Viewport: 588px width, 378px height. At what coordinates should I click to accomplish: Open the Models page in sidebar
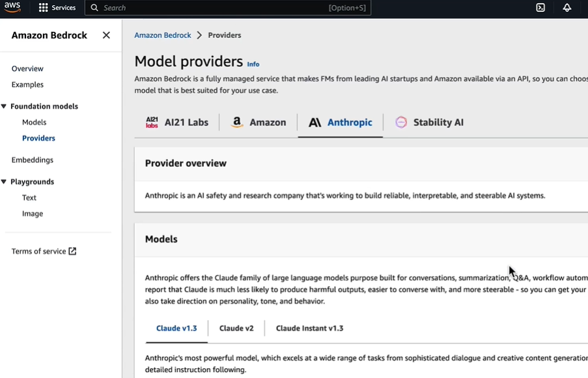click(x=35, y=123)
